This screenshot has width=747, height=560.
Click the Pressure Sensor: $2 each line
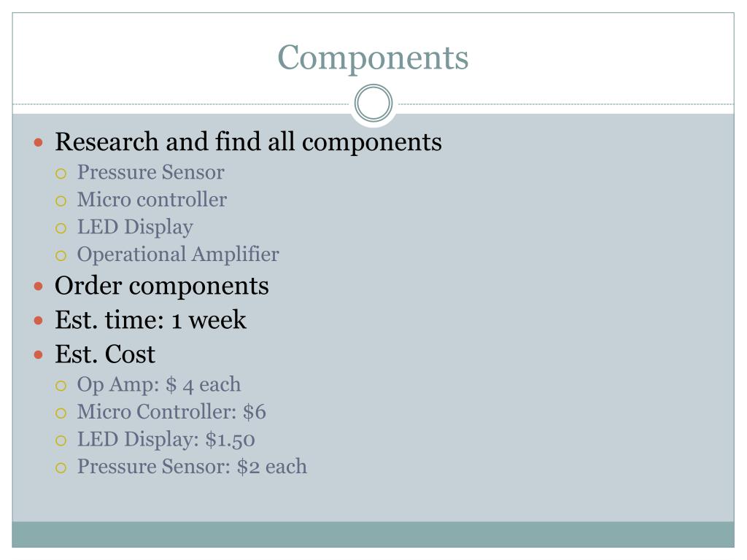[x=192, y=467]
